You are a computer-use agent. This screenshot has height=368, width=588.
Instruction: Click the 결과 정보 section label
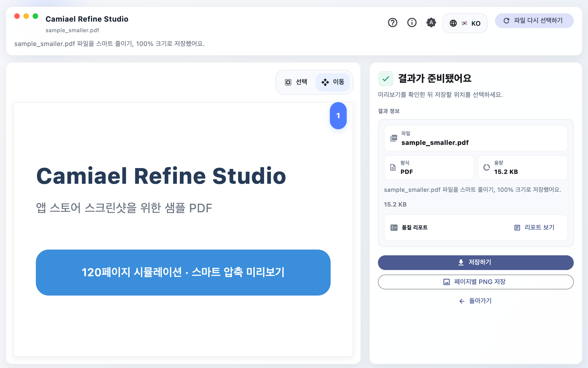pos(389,111)
